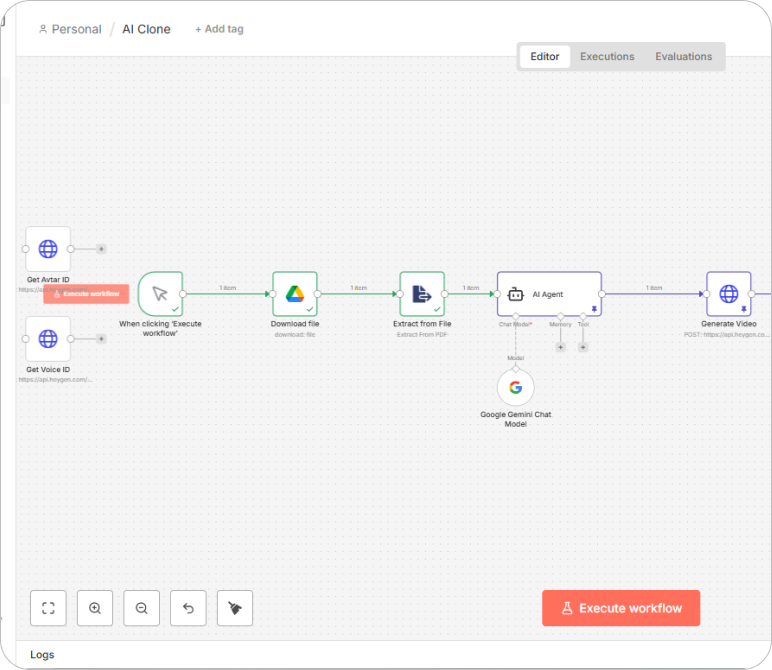Select the Get Voice ID globe node
Viewport: 772px width, 670px height.
pyautogui.click(x=48, y=339)
